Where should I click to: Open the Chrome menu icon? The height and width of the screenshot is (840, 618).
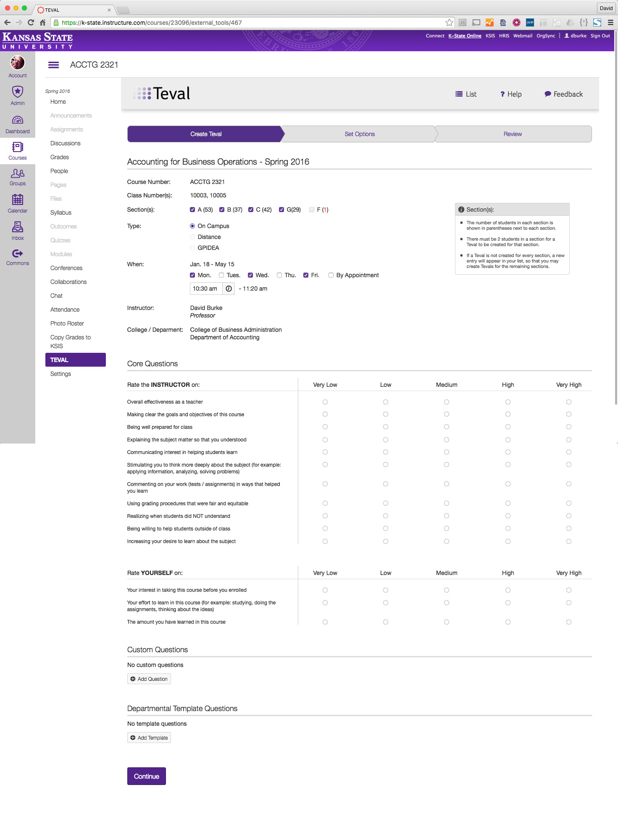(610, 23)
